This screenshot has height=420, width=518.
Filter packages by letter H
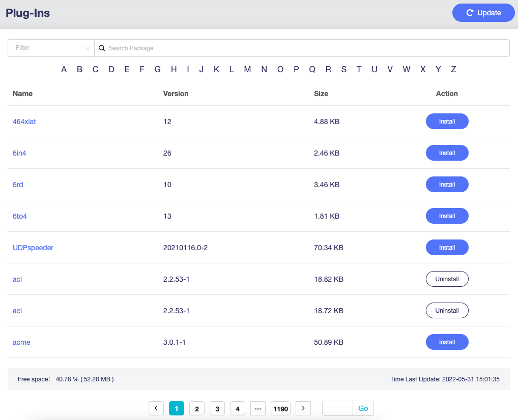[174, 69]
